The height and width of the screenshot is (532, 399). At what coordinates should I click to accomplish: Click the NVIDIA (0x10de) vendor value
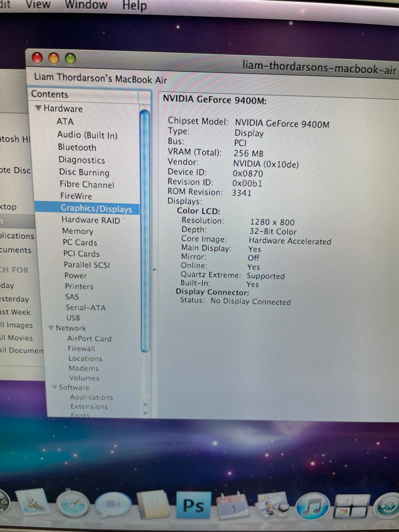point(266,164)
